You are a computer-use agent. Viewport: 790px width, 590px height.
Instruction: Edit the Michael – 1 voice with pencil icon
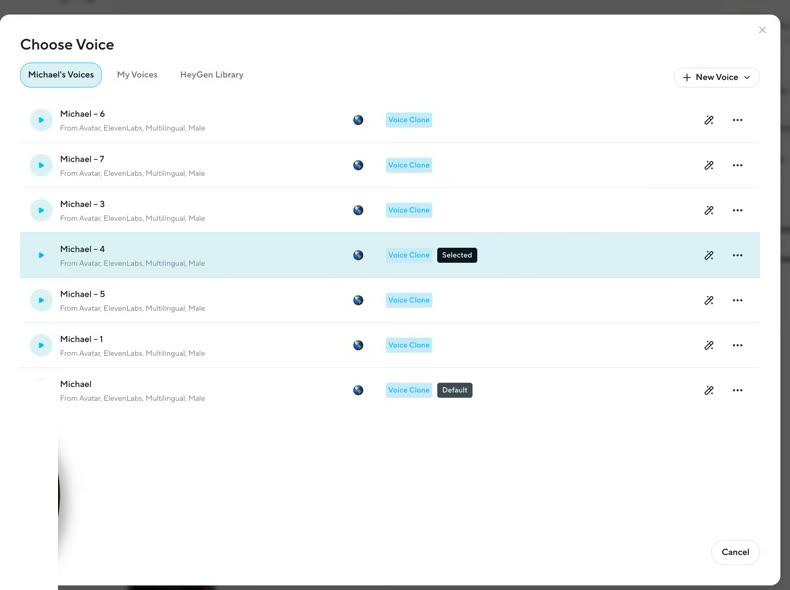[709, 345]
